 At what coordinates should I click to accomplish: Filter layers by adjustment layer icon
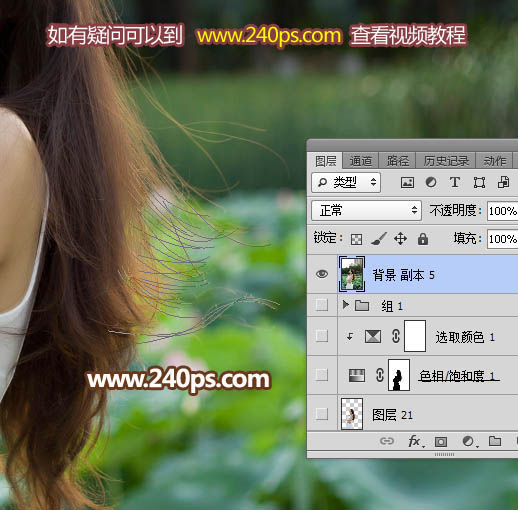click(431, 182)
